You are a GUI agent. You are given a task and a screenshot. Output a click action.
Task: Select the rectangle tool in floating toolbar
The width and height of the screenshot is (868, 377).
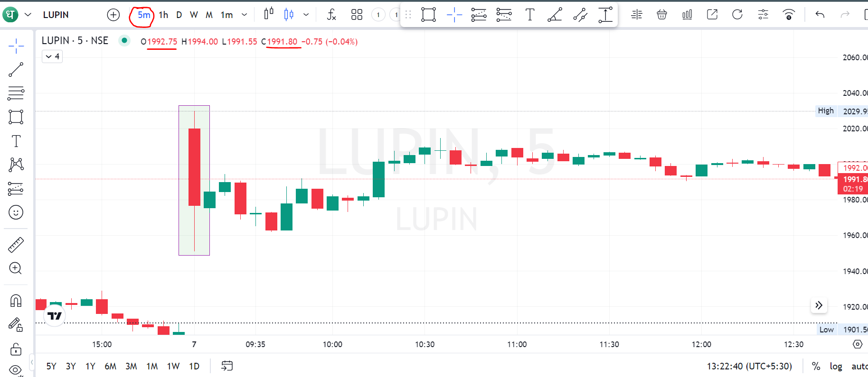click(x=428, y=15)
